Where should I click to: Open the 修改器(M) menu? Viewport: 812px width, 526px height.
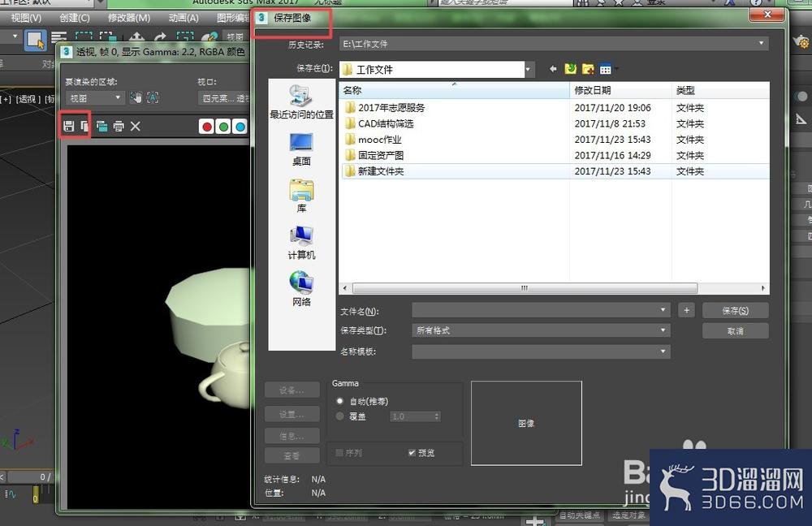129,18
